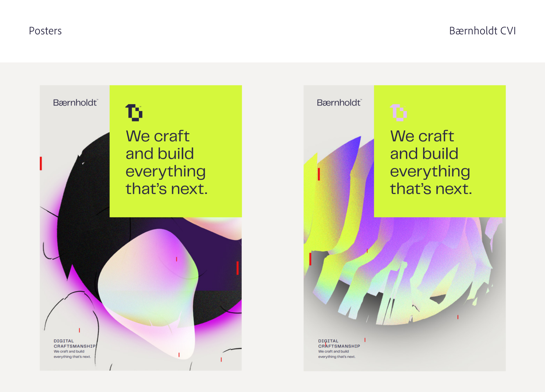Click the dark pixel logo icon on left poster
This screenshot has height=392, width=545.
tap(134, 113)
